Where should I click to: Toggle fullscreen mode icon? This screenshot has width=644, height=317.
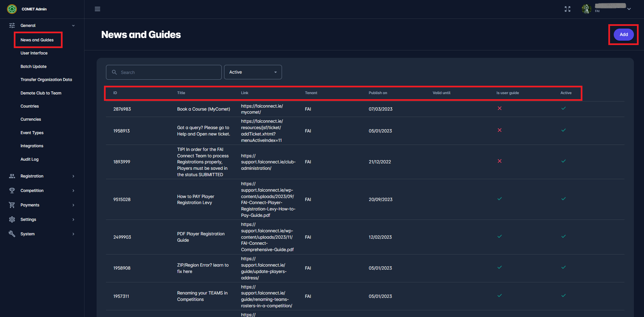(x=567, y=9)
